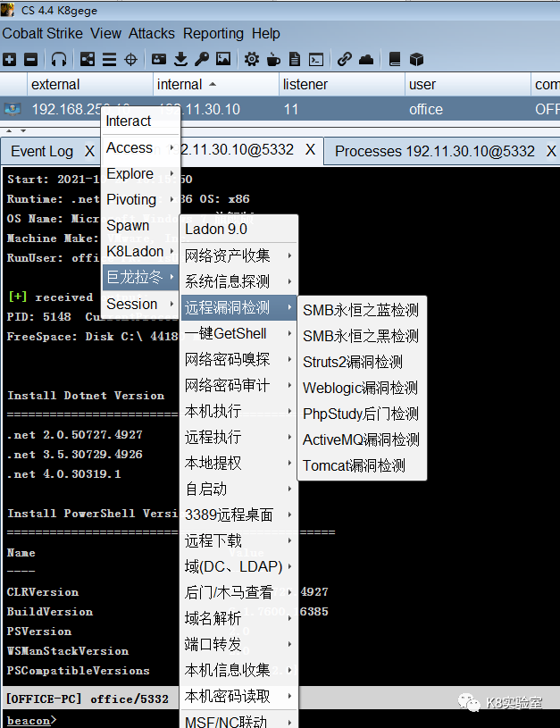The image size is (560, 728).
Task: Expand the Access submenu
Action: pos(140,147)
